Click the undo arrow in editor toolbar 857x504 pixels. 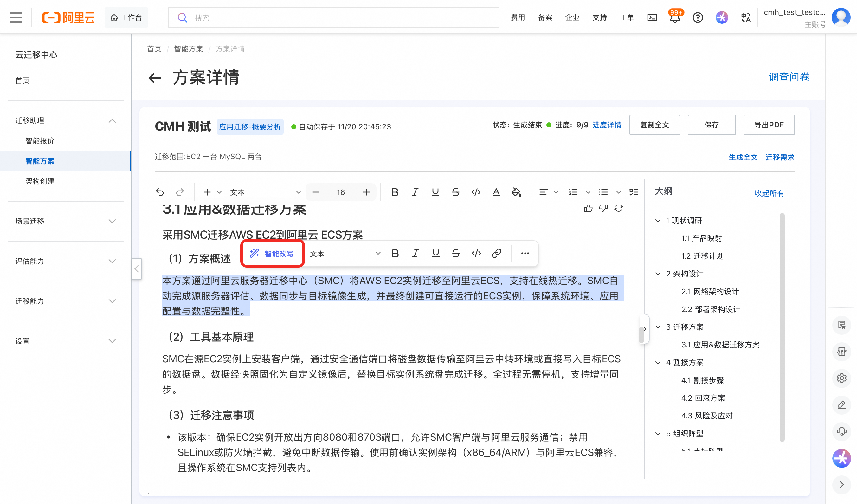[x=159, y=192]
